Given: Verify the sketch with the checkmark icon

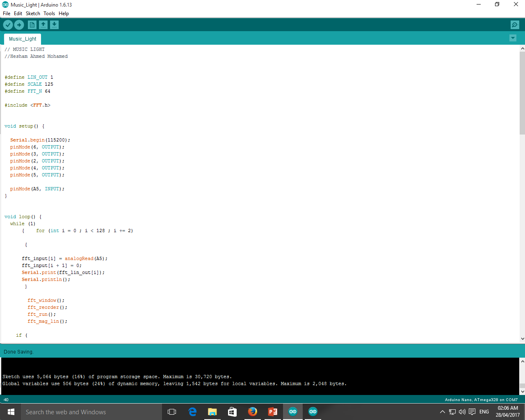Looking at the screenshot, I should click(8, 25).
